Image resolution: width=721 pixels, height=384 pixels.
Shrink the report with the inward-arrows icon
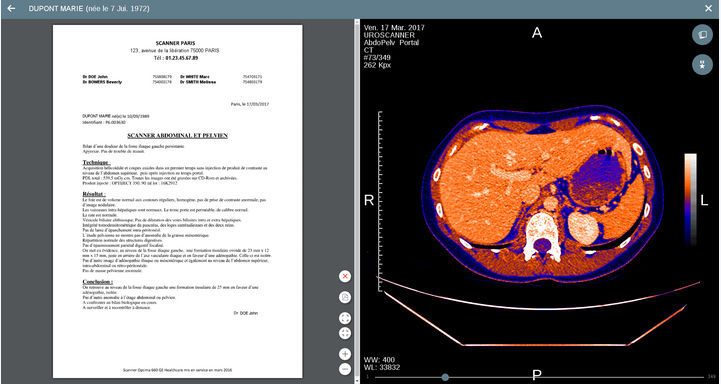tap(345, 333)
